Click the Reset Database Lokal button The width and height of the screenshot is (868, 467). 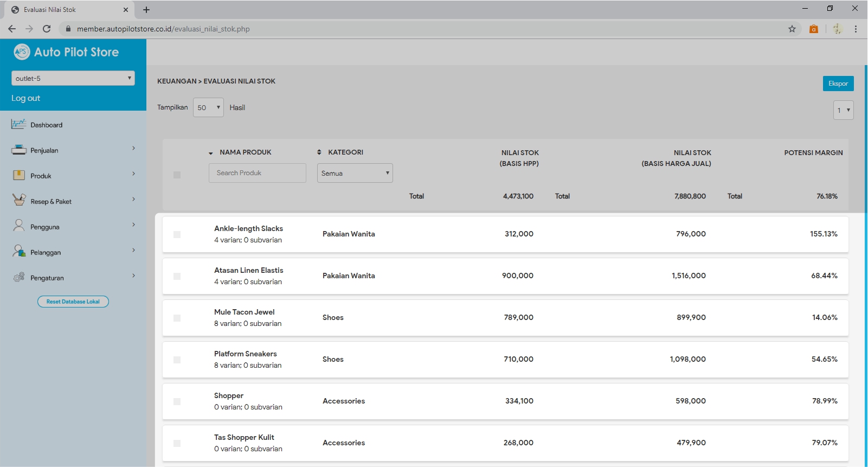pos(73,302)
